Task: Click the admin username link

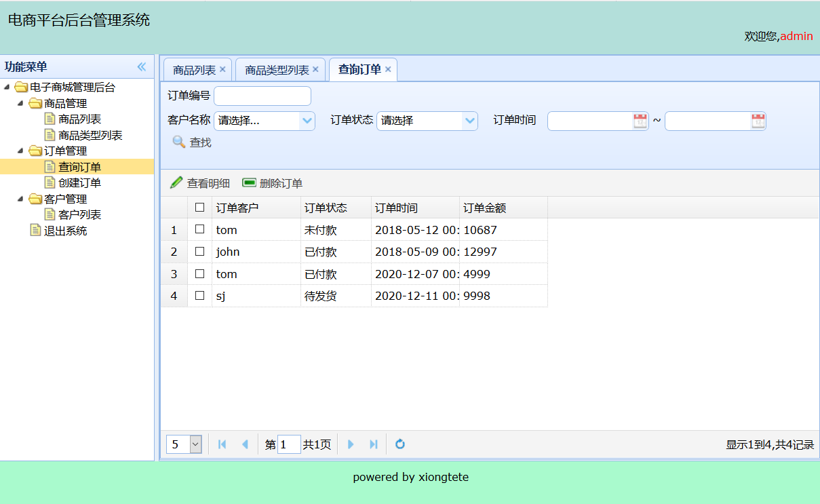Action: [796, 36]
